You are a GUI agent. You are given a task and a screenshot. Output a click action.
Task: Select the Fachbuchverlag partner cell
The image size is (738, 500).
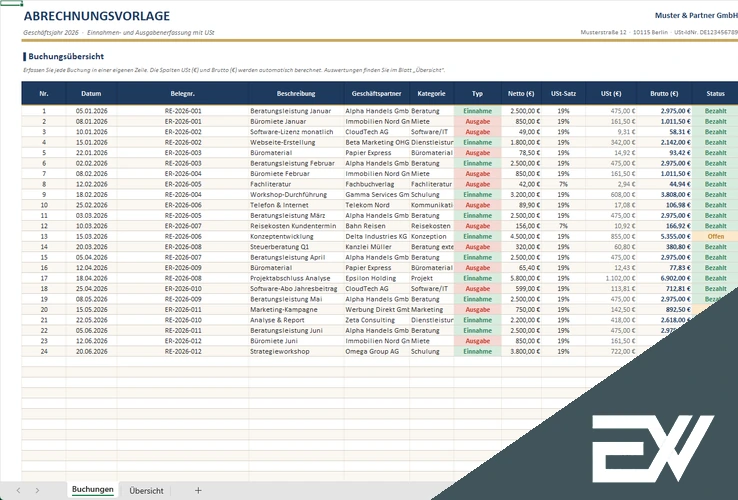click(x=377, y=184)
